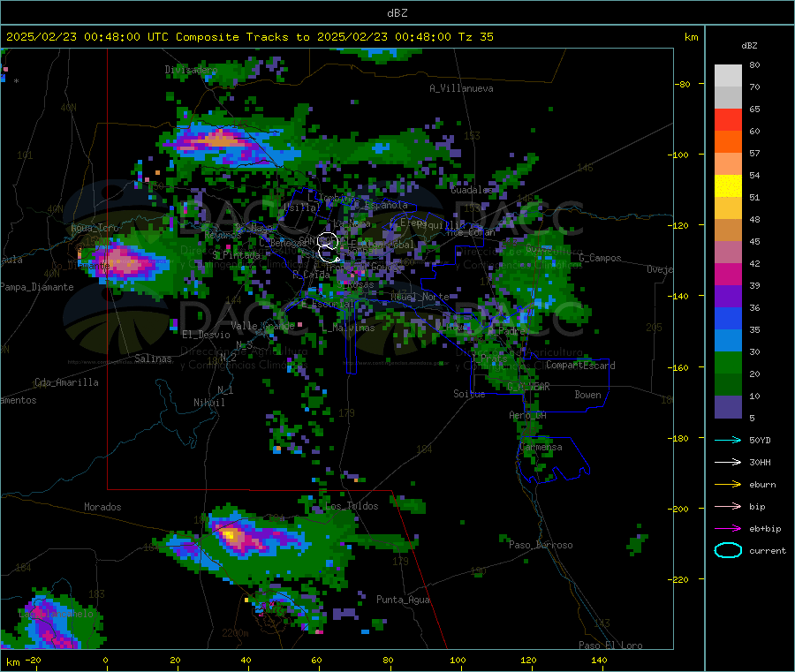This screenshot has width=795, height=672.
Task: Click the La_Nora map label
Action: [x=352, y=223]
